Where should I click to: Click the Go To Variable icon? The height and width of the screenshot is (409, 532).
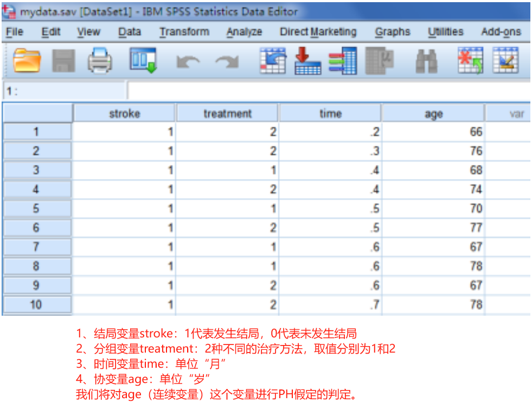pyautogui.click(x=306, y=61)
